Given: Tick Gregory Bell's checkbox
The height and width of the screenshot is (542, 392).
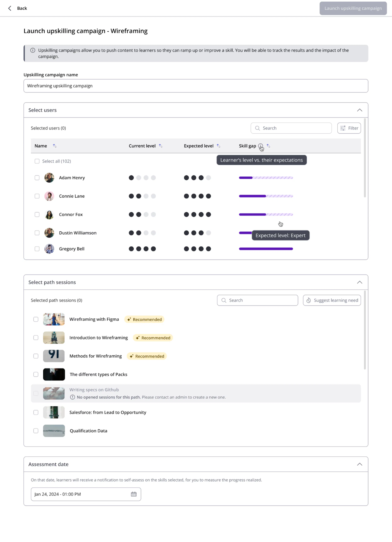Looking at the screenshot, I should pos(37,249).
